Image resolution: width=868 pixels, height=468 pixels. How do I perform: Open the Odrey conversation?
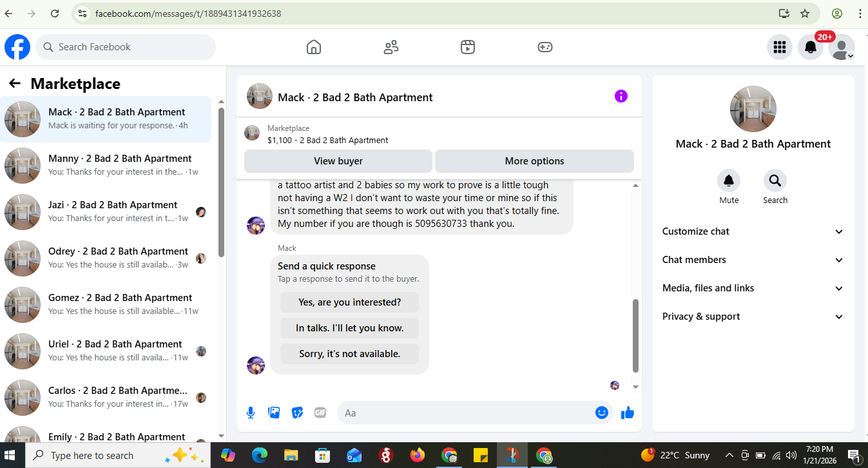pyautogui.click(x=106, y=258)
